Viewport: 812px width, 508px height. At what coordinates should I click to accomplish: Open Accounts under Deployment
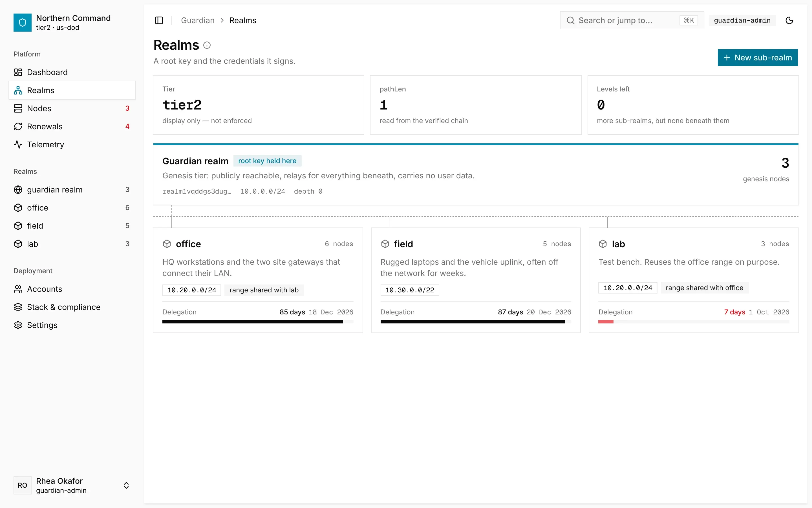tap(72, 289)
